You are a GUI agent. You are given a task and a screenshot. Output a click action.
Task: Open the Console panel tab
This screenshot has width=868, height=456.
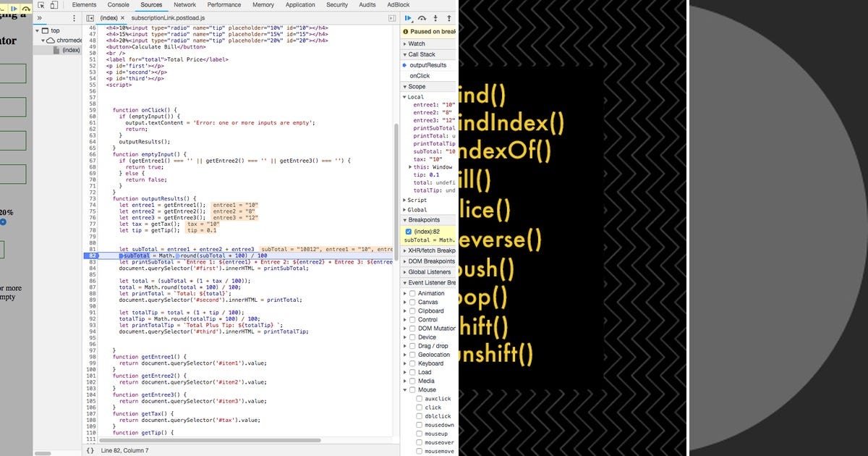[x=118, y=4]
